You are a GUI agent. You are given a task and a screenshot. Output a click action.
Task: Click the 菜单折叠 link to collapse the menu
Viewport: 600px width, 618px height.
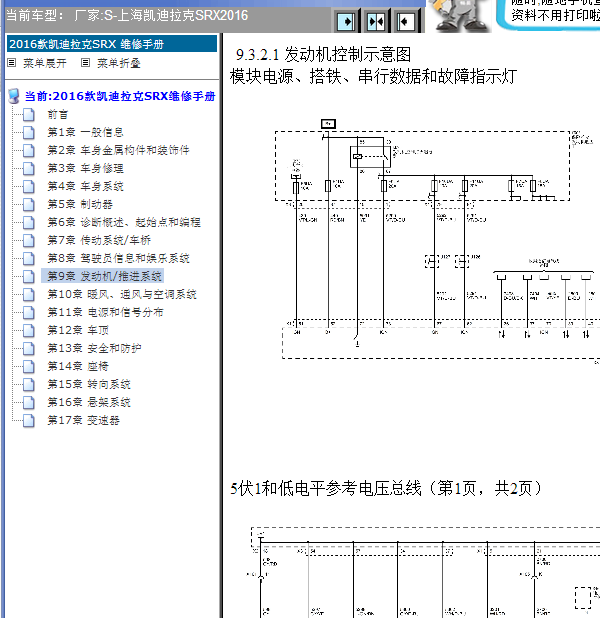coord(119,63)
